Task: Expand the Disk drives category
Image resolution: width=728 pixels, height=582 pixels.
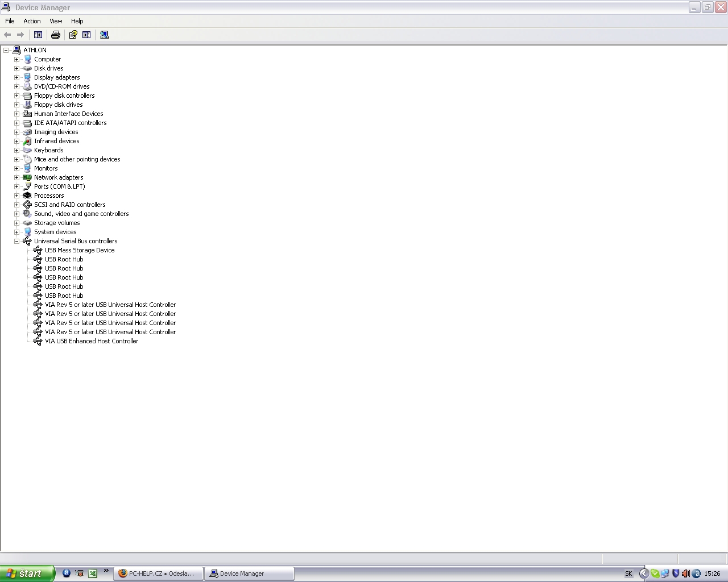Action: point(17,68)
